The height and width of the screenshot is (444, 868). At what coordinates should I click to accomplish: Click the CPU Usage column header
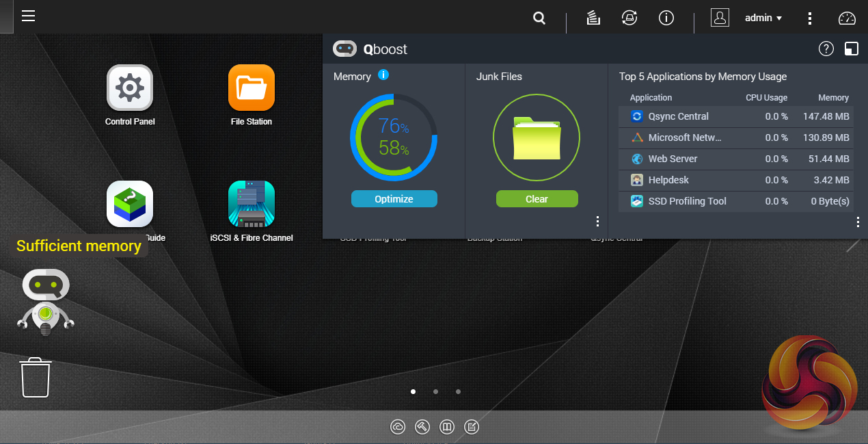(x=766, y=98)
